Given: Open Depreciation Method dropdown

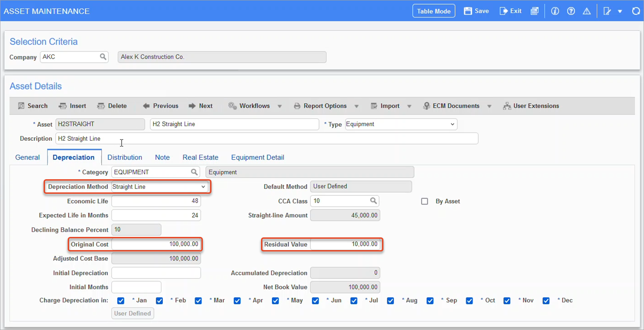Looking at the screenshot, I should 159,187.
